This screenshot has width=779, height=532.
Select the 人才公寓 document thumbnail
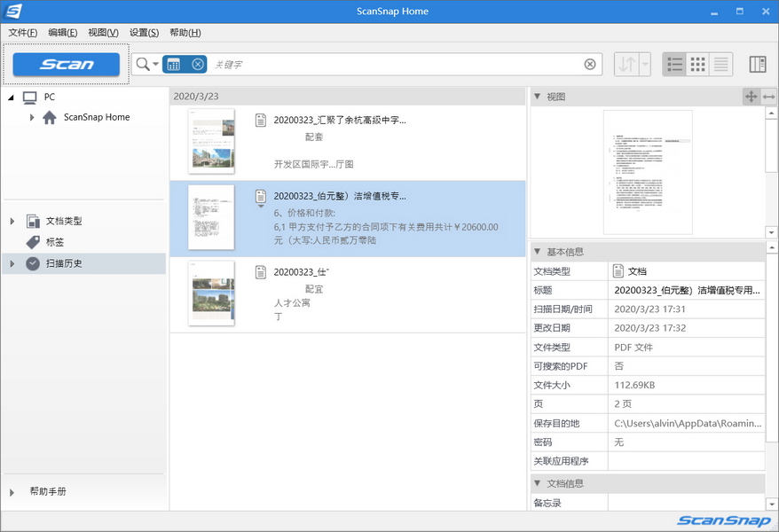click(x=211, y=293)
